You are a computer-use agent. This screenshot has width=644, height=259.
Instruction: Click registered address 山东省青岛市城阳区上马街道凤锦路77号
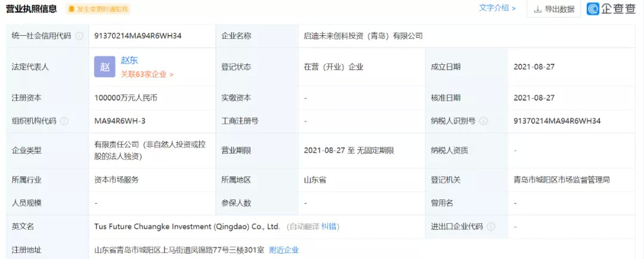click(x=179, y=250)
